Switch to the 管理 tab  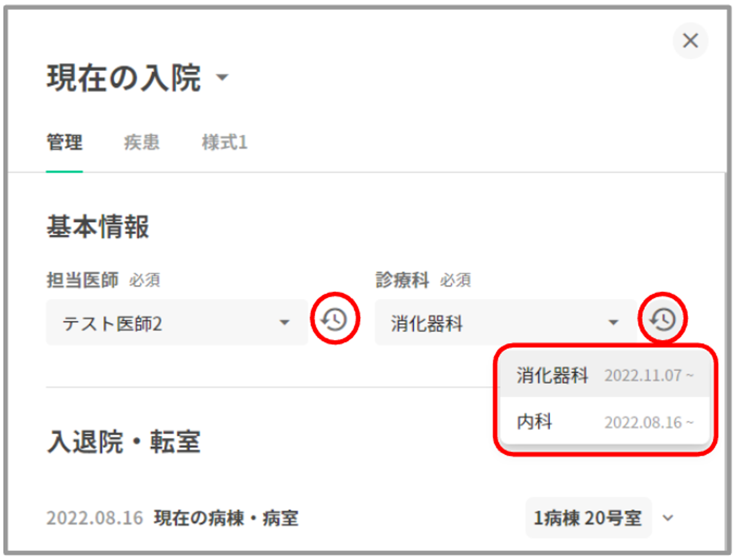pos(64,143)
